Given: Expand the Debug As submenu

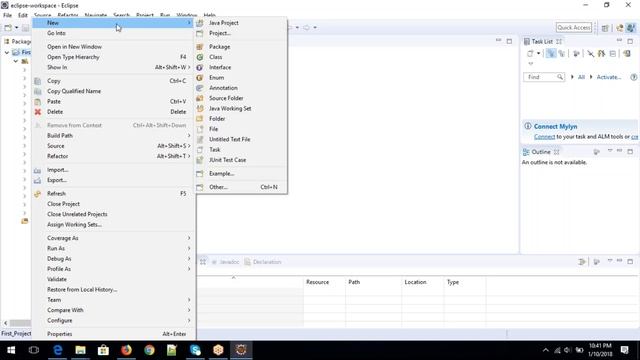Looking at the screenshot, I should tap(113, 259).
